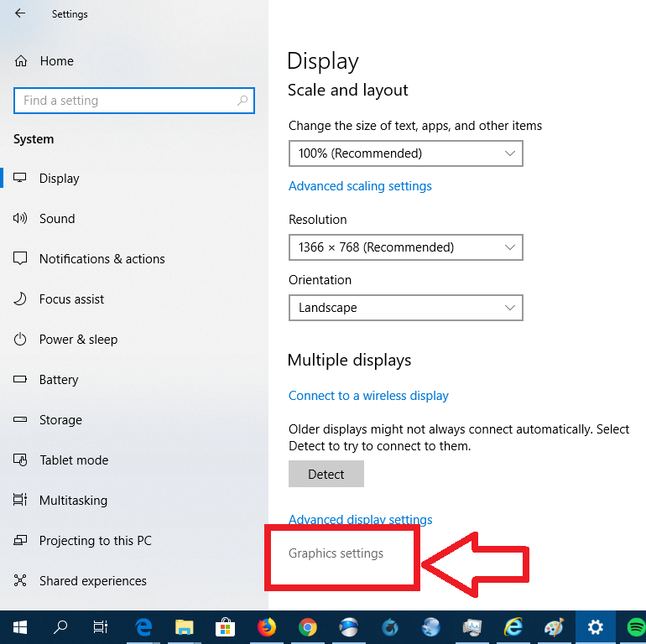Launch Microsoft Edge from the taskbar
The image size is (646, 644).
pyautogui.click(x=143, y=627)
